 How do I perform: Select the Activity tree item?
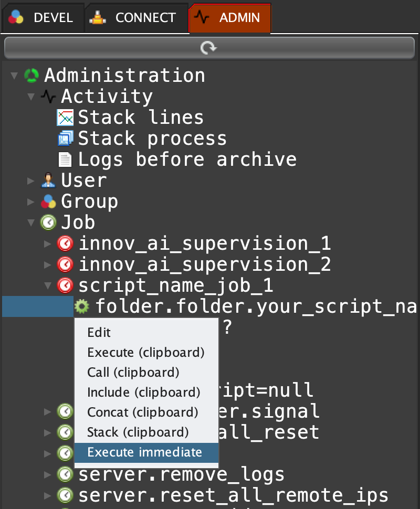click(x=107, y=97)
